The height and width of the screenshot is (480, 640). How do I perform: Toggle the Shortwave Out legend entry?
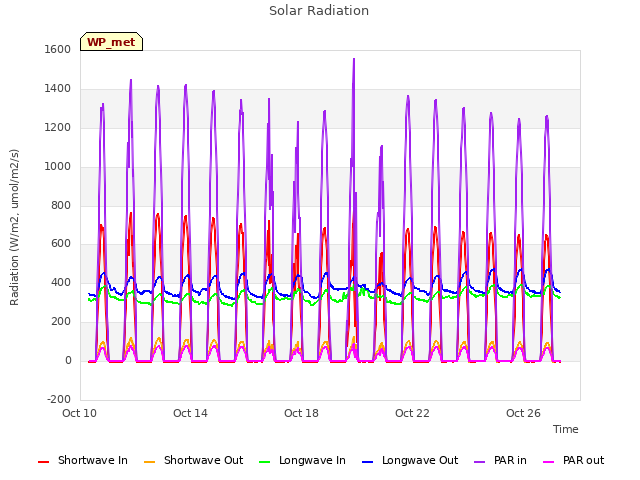point(193,460)
